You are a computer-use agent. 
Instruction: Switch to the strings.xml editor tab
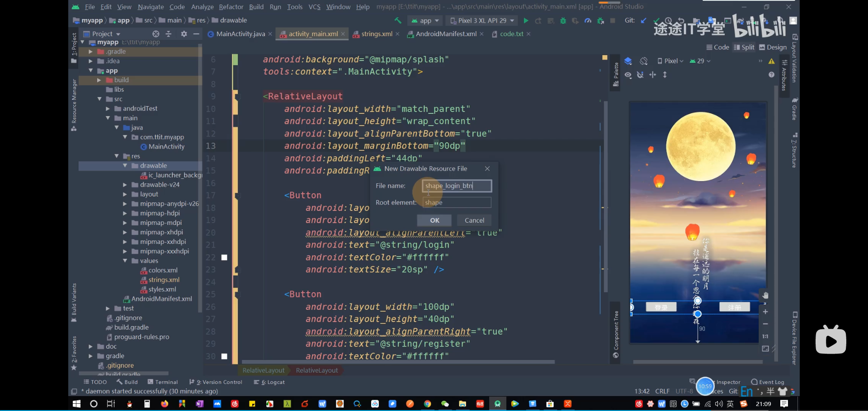[377, 34]
